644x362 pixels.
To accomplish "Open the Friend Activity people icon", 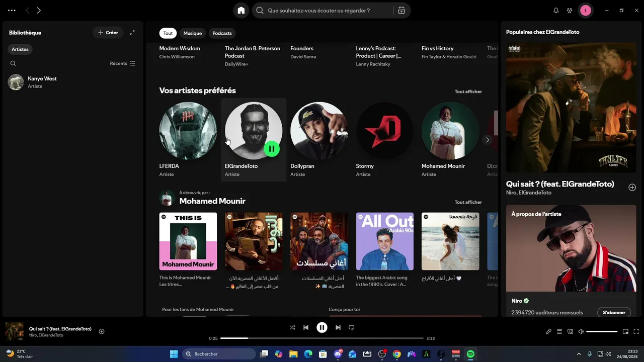I will 570,11.
